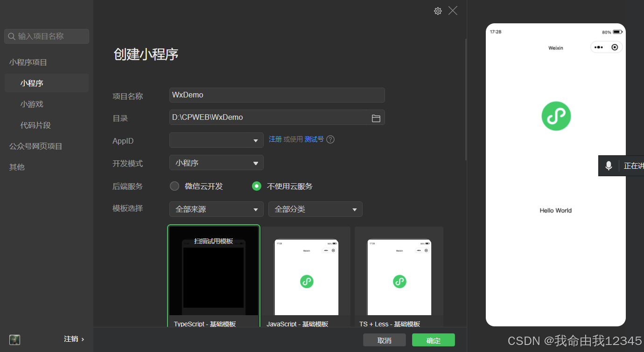Open the AppID help question mark
This screenshot has width=644, height=352.
[x=330, y=139]
